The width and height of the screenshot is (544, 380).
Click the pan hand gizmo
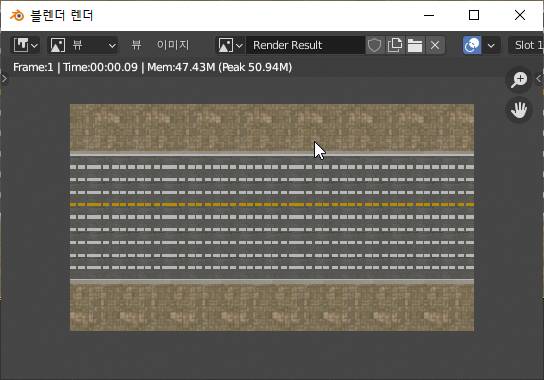click(519, 110)
